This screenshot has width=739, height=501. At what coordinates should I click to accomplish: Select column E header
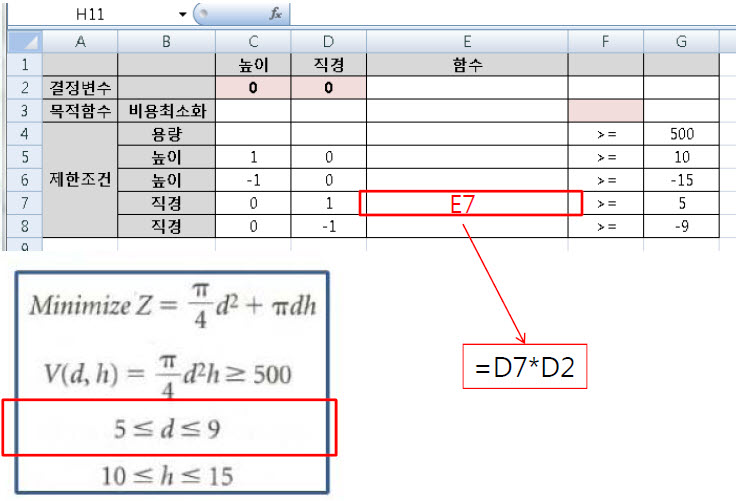(x=467, y=41)
